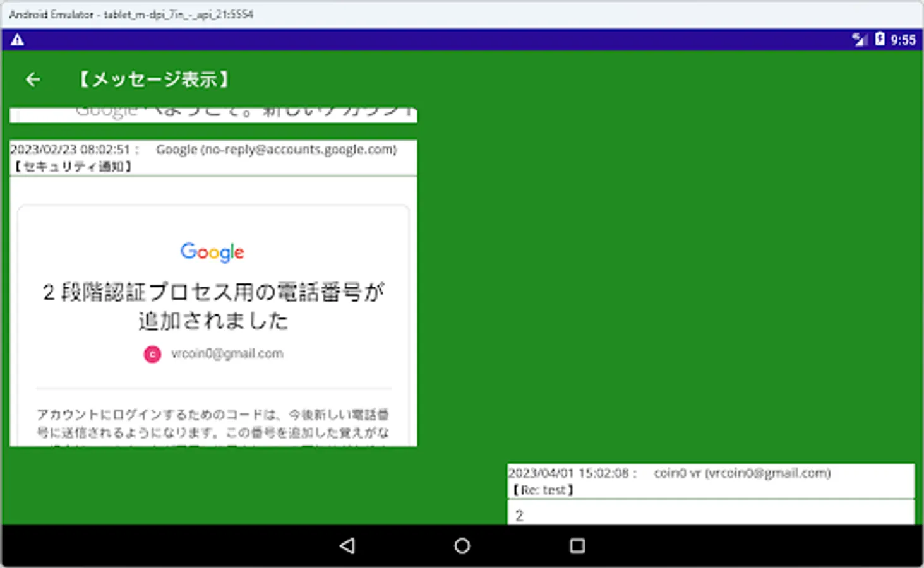Tap the 【メッセージ表示】 title
Viewport: 924px width, 568px height.
(x=154, y=80)
